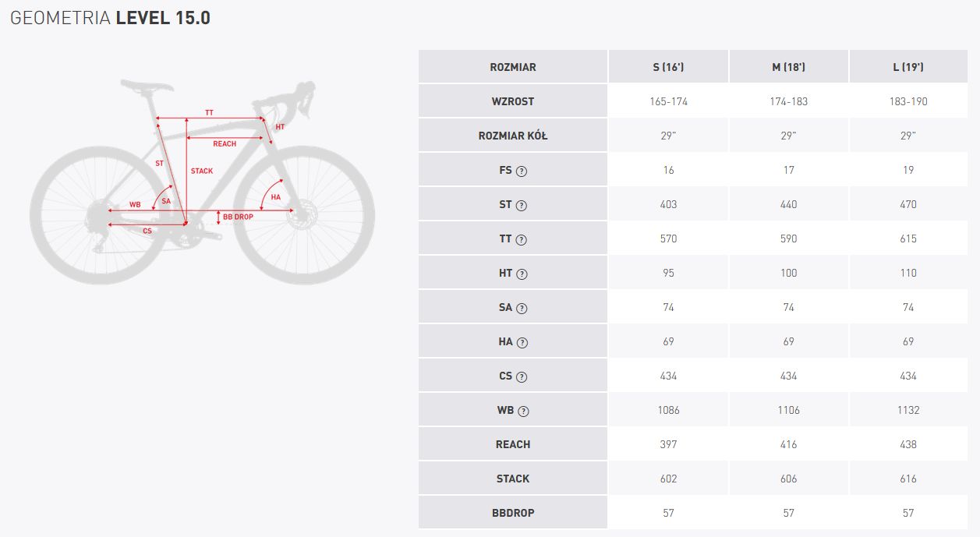Screen dimensions: 980x537
Task: Select the L (19') size column header
Action: point(908,67)
